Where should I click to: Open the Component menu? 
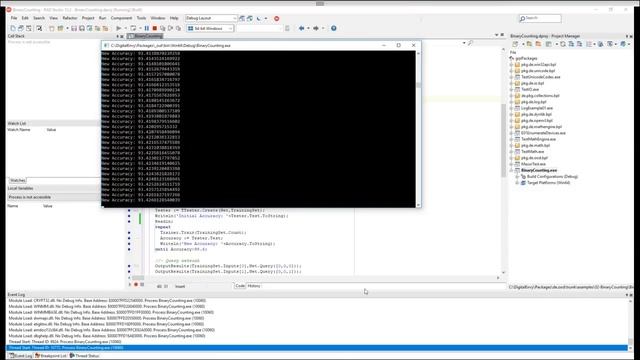coord(121,18)
